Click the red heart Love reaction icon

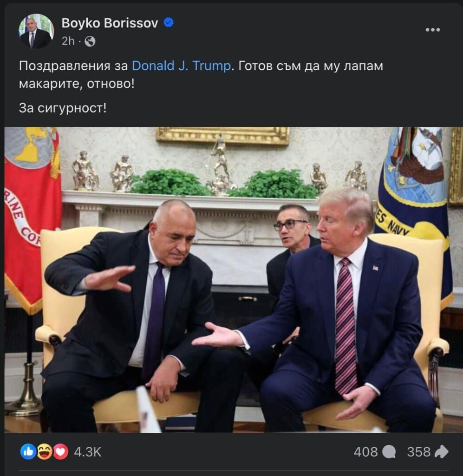coord(61,452)
